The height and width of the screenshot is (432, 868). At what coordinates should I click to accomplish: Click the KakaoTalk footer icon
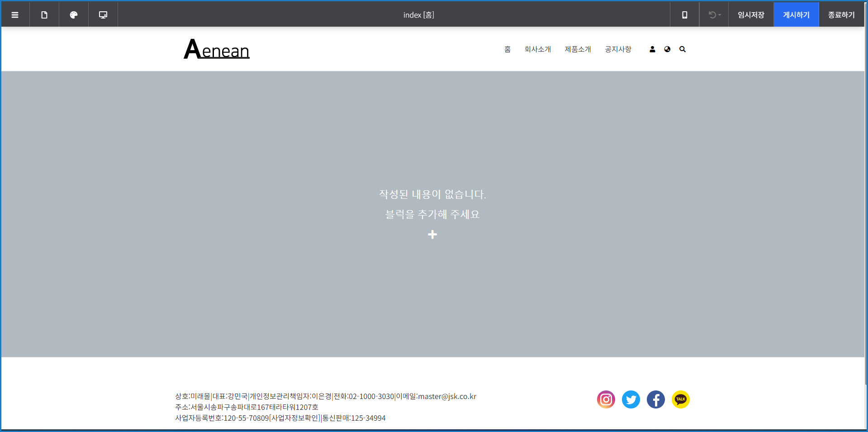coord(680,399)
